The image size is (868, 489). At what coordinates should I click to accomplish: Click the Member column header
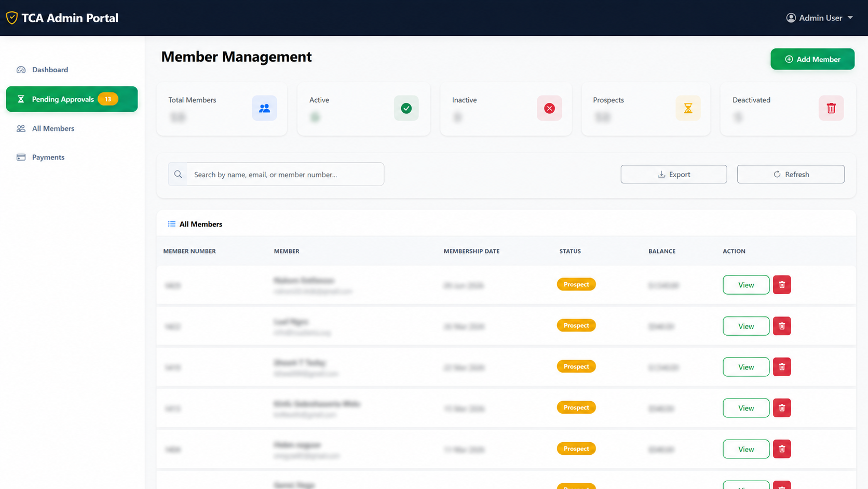coord(287,251)
